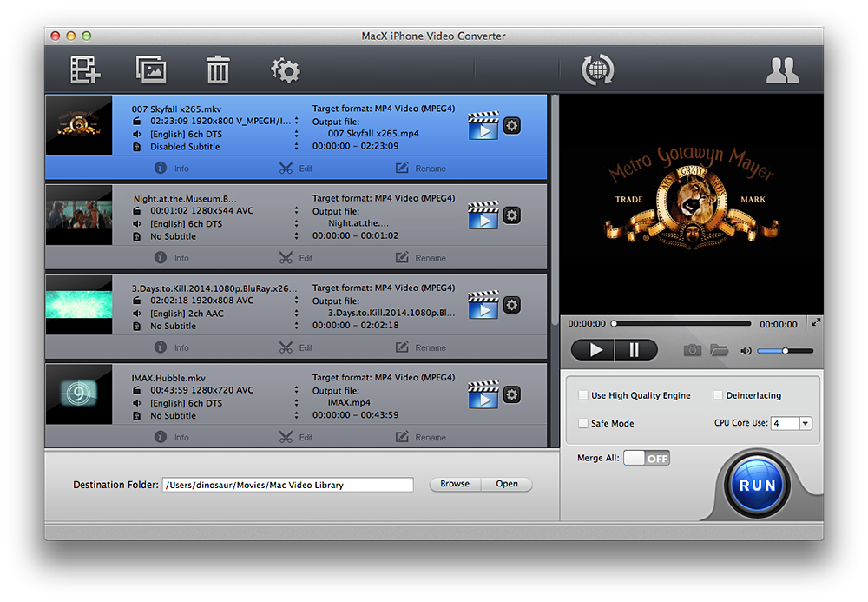Rename the Night.at.the.Museum output
Image resolution: width=868 pixels, height=602 pixels.
pos(421,257)
